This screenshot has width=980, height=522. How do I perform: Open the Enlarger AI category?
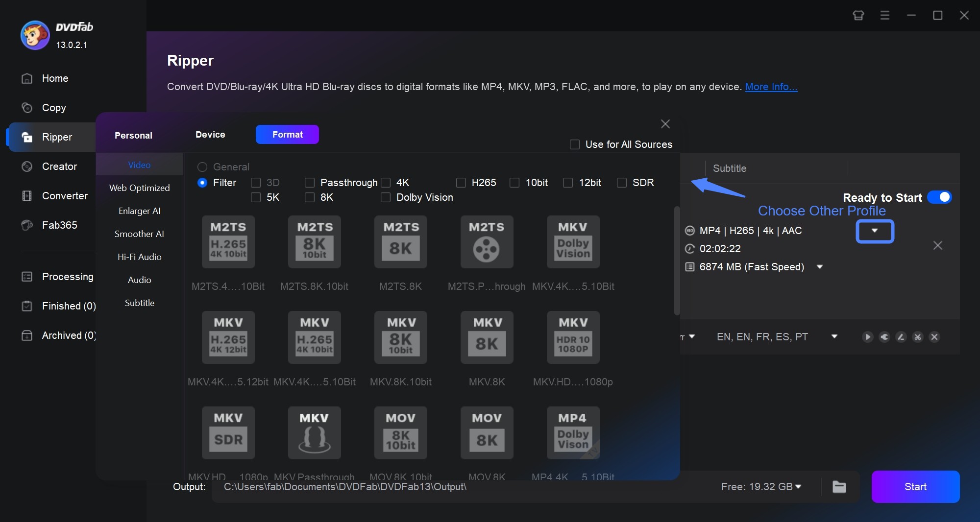[x=140, y=211]
